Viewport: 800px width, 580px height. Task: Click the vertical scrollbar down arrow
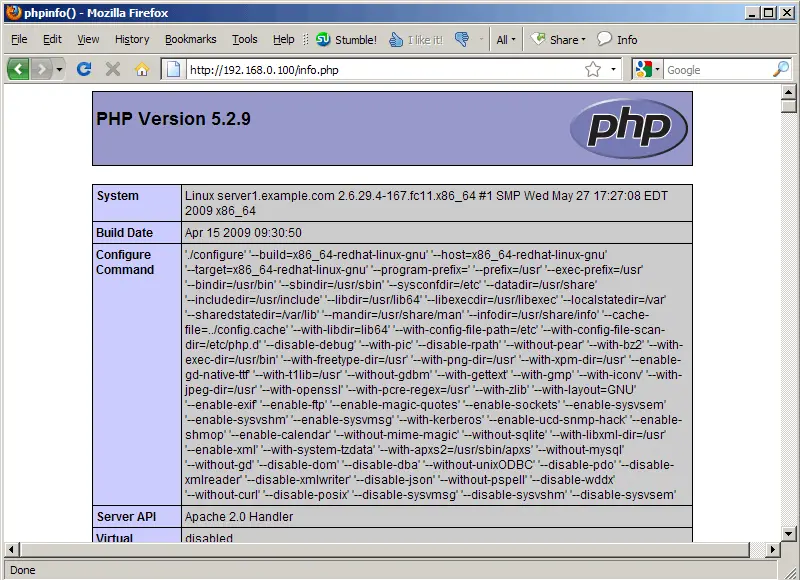(789, 534)
